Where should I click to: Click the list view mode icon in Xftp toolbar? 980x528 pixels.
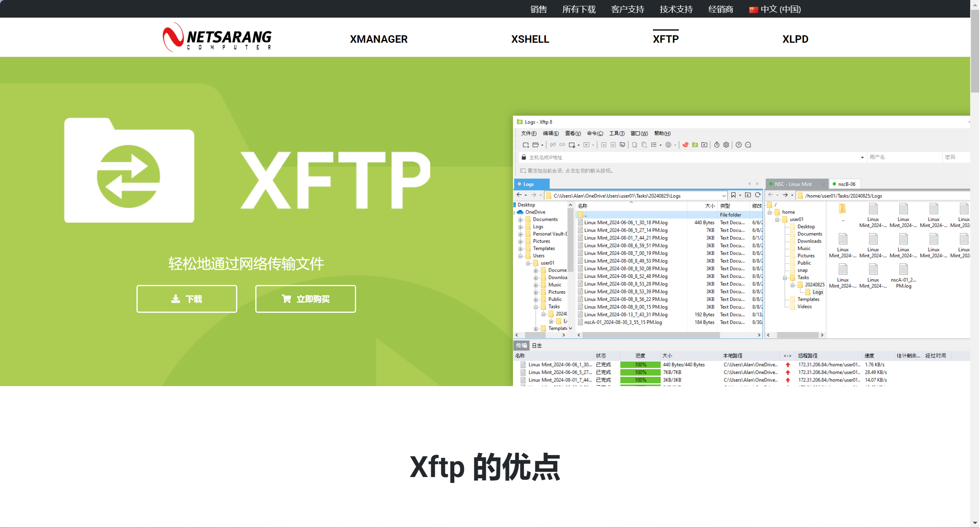coord(654,145)
